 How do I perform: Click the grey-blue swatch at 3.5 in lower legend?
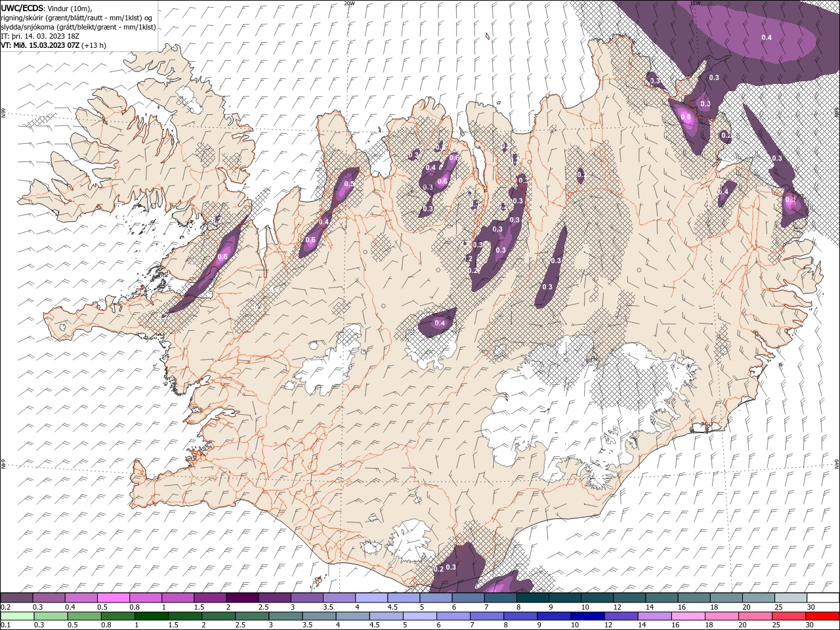[319, 616]
